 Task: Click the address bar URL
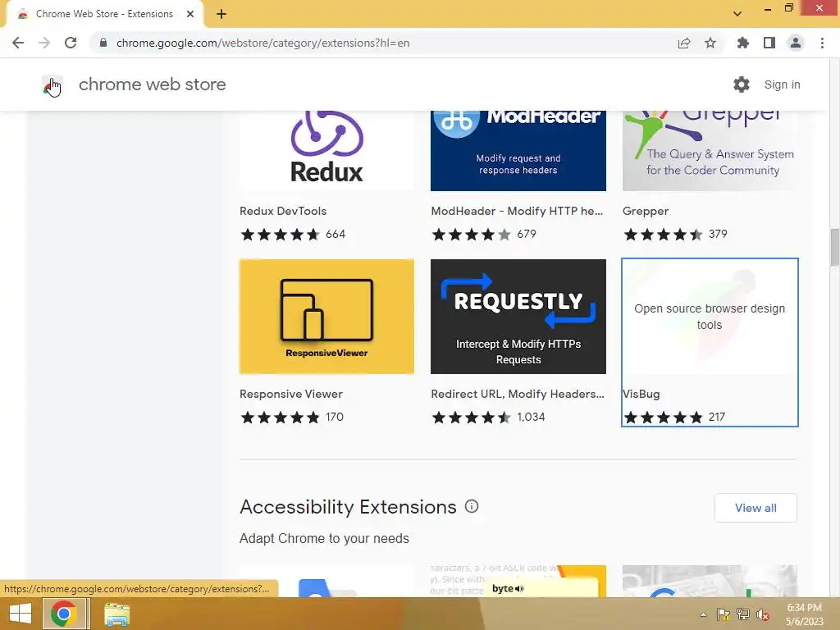[262, 43]
